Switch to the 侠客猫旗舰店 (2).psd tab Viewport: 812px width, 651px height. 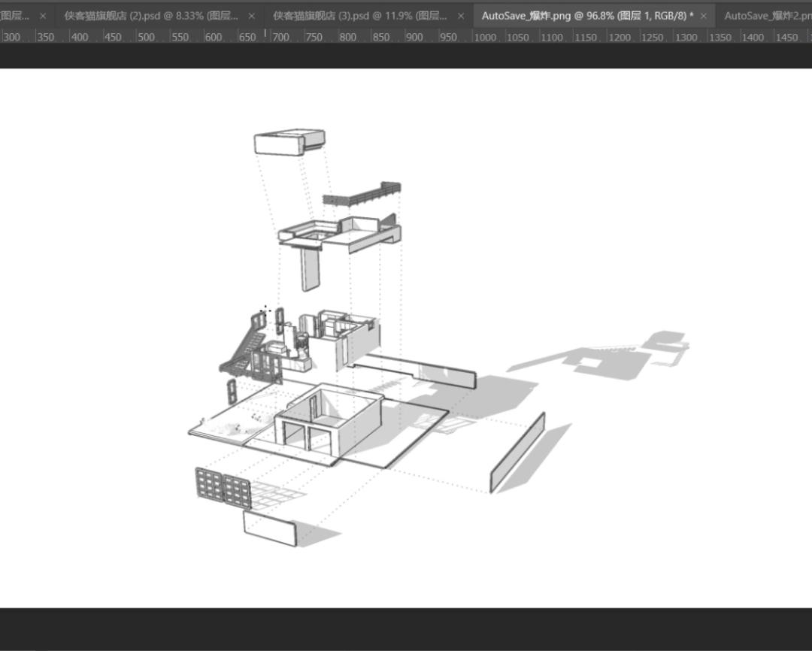(x=150, y=16)
